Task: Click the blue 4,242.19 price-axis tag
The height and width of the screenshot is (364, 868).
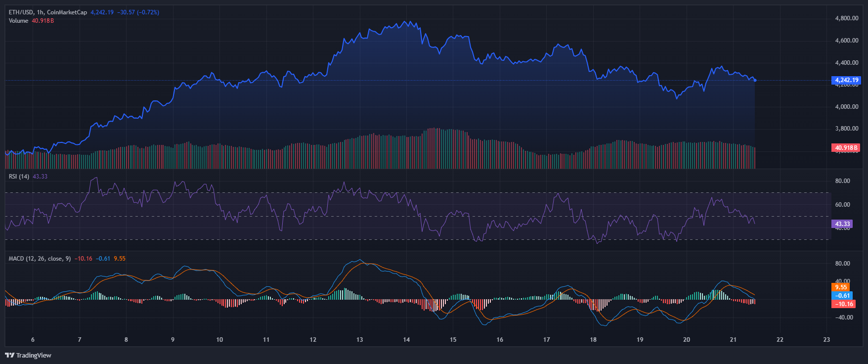Action: (x=846, y=80)
